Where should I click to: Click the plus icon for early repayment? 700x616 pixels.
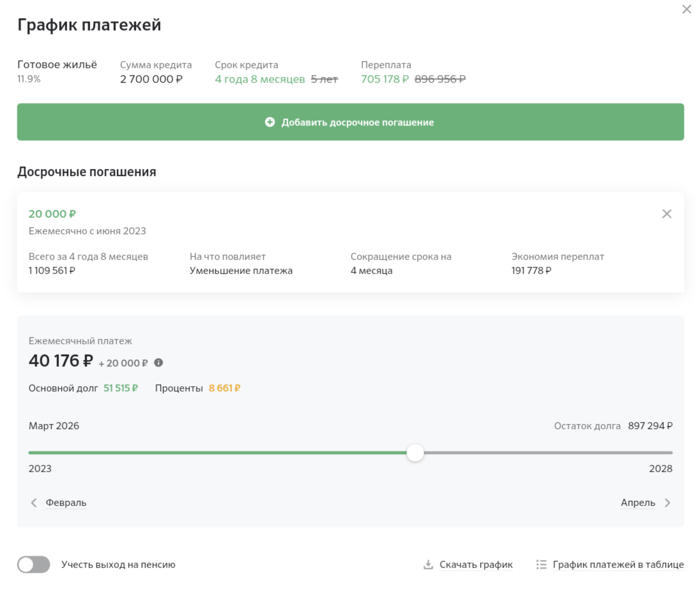pyautogui.click(x=270, y=122)
